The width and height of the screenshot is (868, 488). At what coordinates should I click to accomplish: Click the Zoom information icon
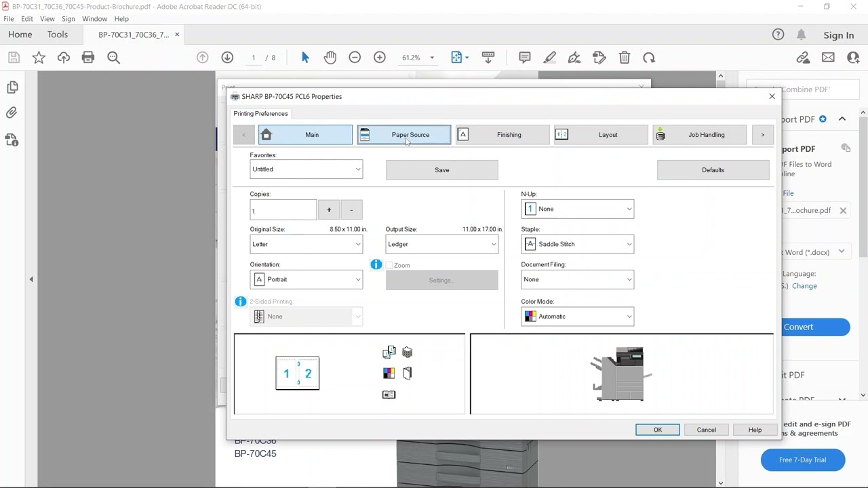click(376, 264)
